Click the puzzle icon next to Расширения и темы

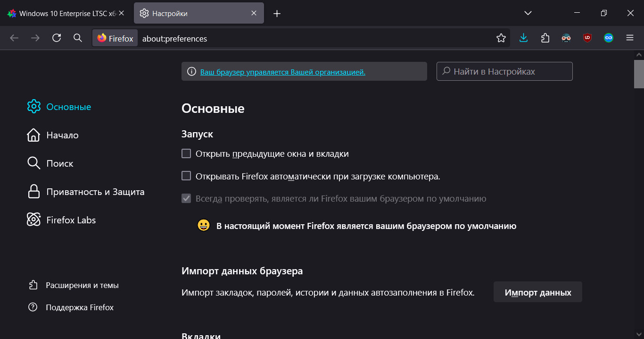(33, 285)
